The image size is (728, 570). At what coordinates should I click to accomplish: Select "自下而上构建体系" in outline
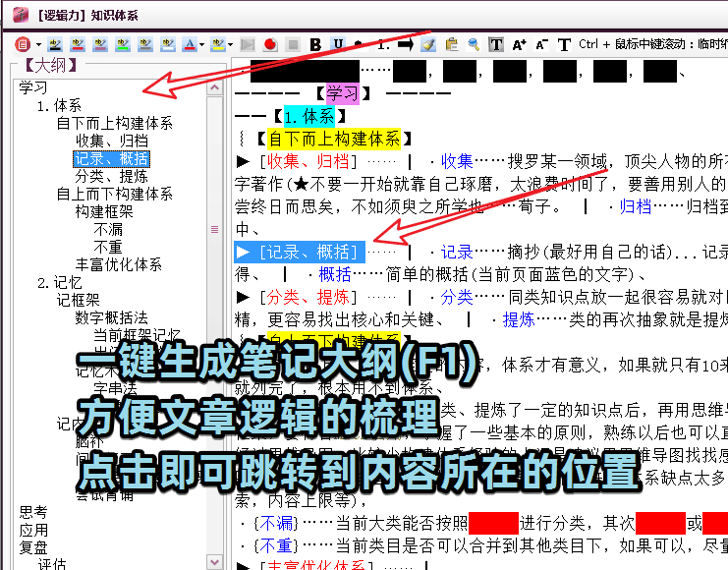[114, 123]
